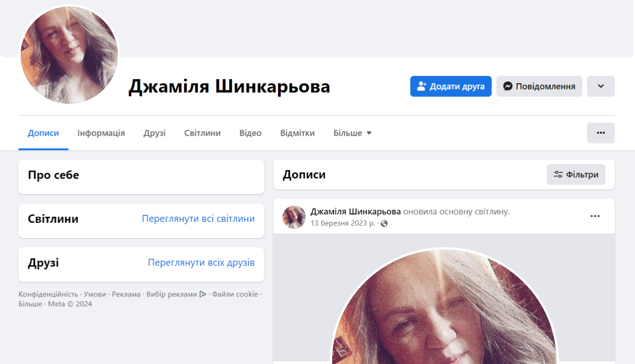
Task: Expand the «Більше» tab dropdown
Action: tap(352, 133)
